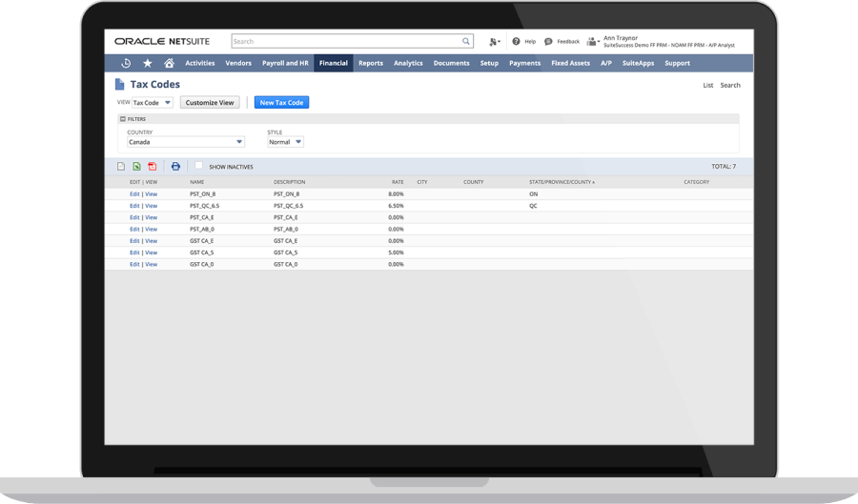The width and height of the screenshot is (858, 504).
Task: Click the QC province cell
Action: (x=533, y=206)
